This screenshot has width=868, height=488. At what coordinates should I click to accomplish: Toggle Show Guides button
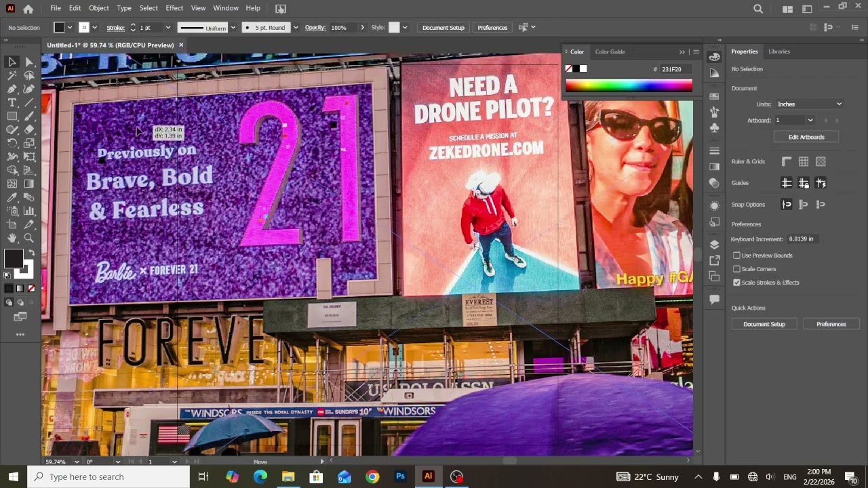[787, 183]
